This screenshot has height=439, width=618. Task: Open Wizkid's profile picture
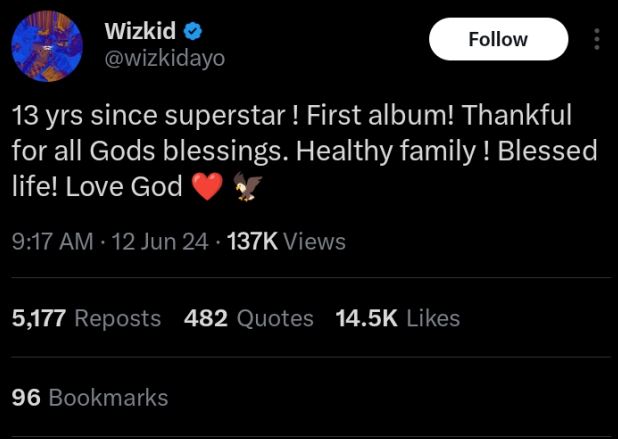(47, 46)
